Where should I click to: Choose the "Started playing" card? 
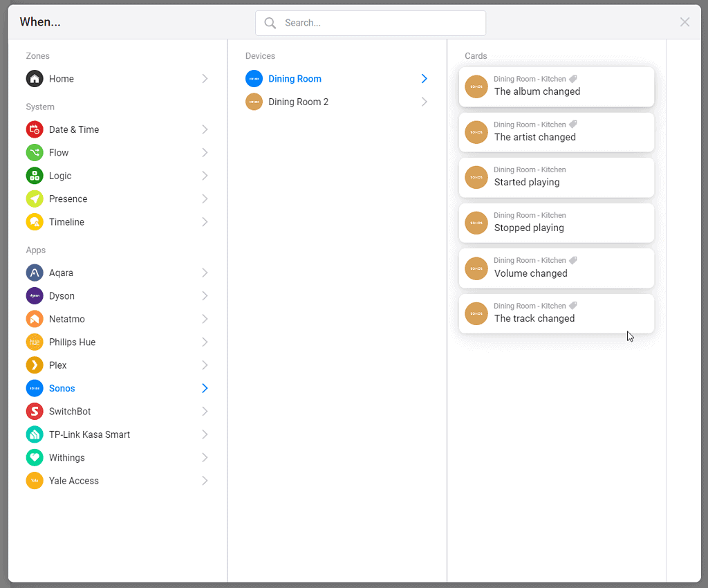click(556, 177)
